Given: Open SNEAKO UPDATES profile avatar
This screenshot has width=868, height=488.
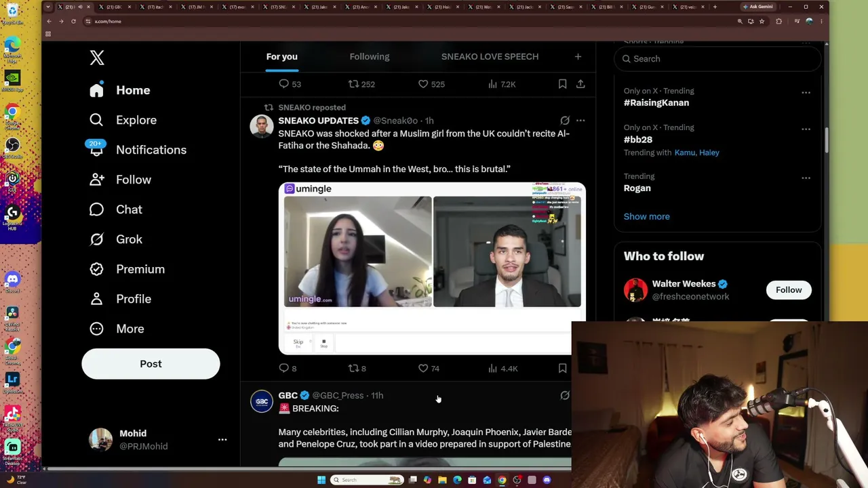Looking at the screenshot, I should tap(262, 127).
